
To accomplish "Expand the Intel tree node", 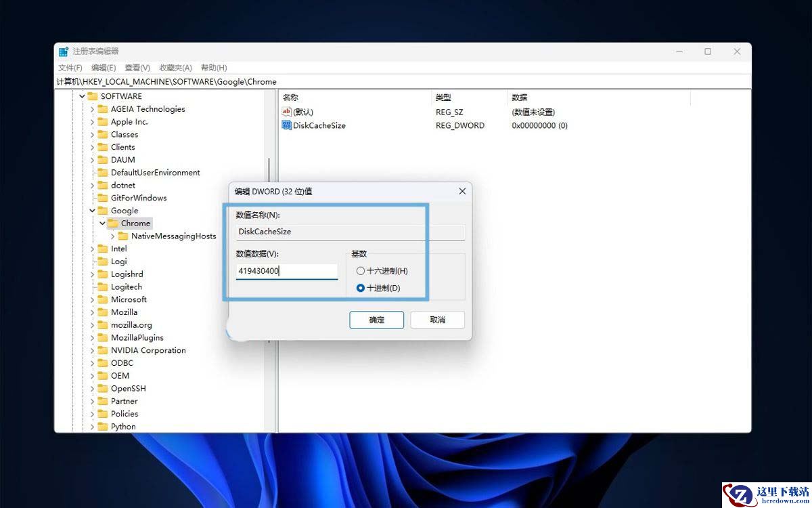I will click(x=93, y=249).
